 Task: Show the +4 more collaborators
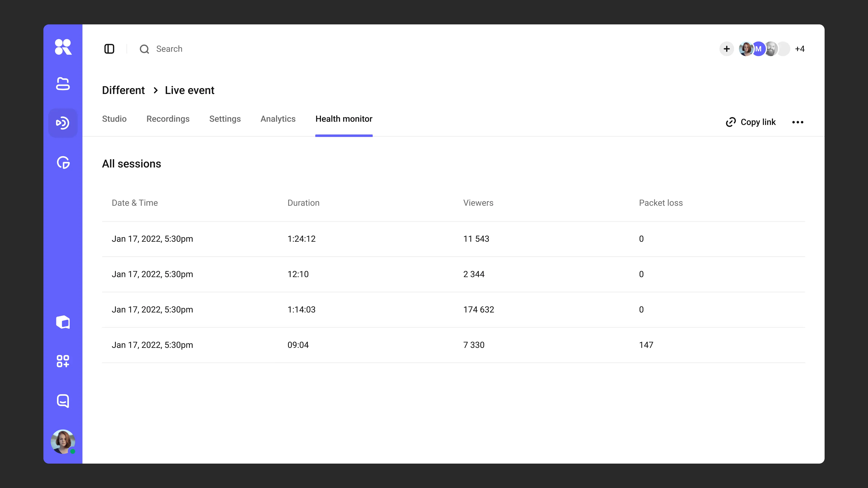(x=800, y=49)
